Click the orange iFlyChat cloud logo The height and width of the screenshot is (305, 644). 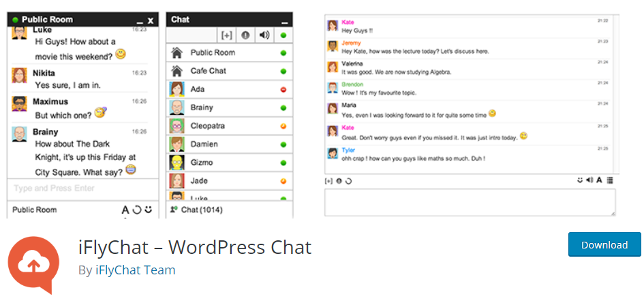pos(33,266)
